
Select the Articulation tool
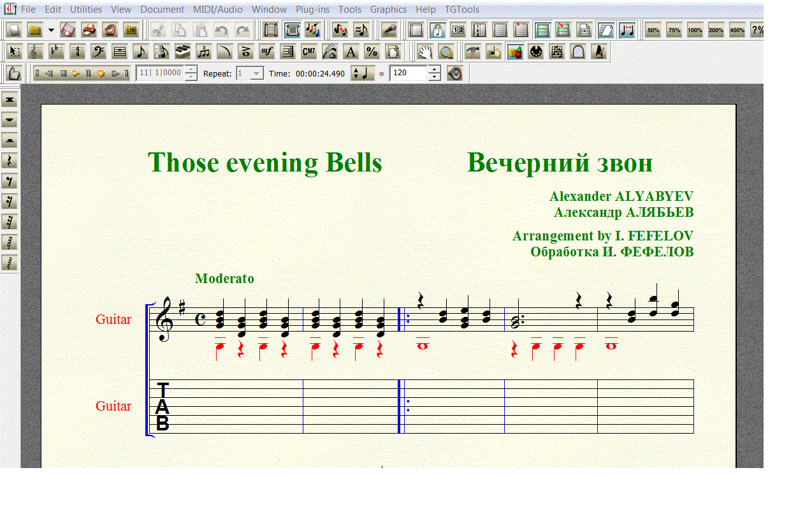(x=246, y=52)
